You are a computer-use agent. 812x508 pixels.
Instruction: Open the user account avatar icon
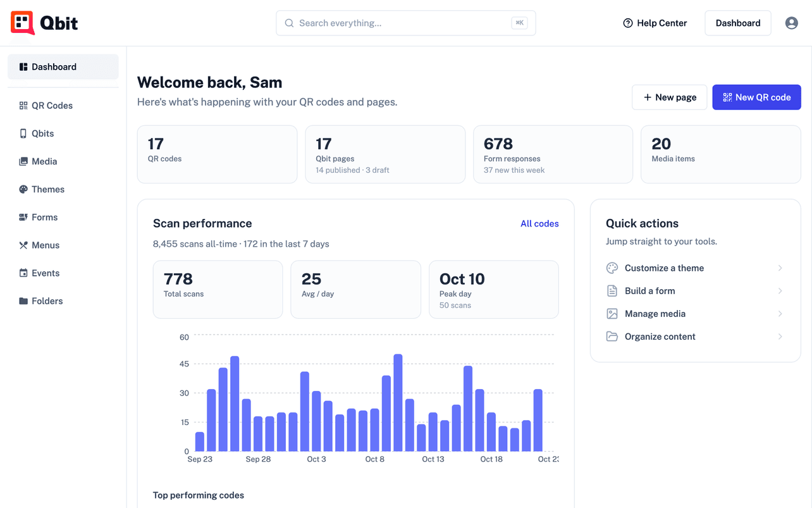click(x=791, y=23)
